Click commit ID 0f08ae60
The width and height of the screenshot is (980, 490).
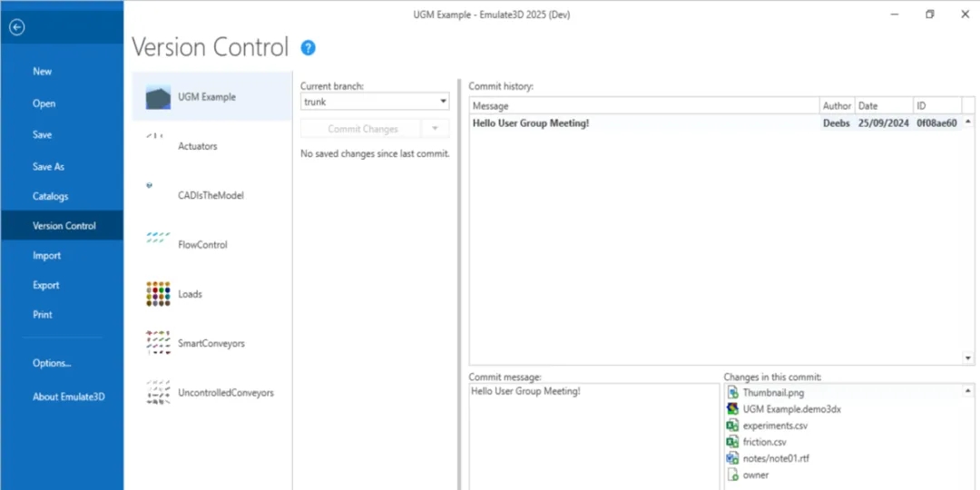(936, 123)
